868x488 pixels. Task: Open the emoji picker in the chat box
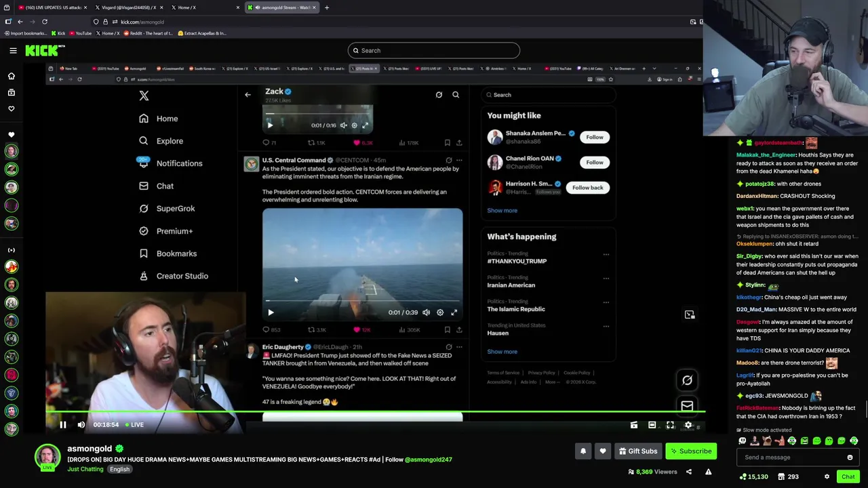(x=850, y=457)
